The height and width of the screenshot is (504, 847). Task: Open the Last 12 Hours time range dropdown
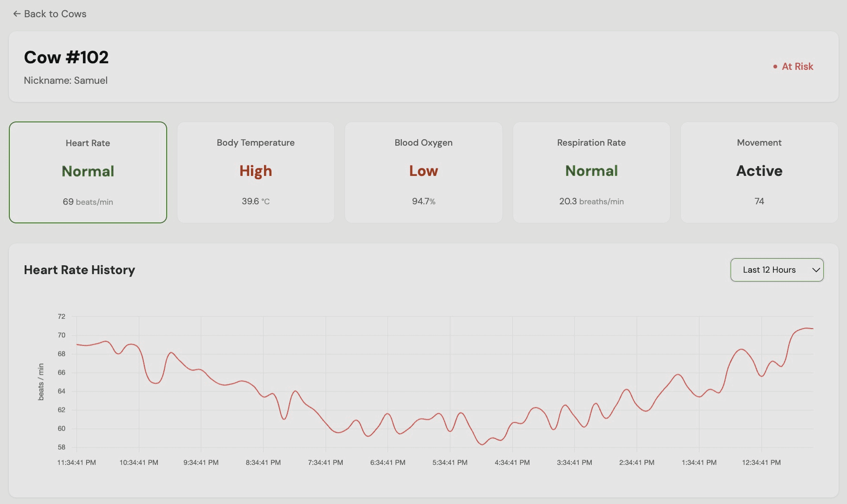coord(777,270)
